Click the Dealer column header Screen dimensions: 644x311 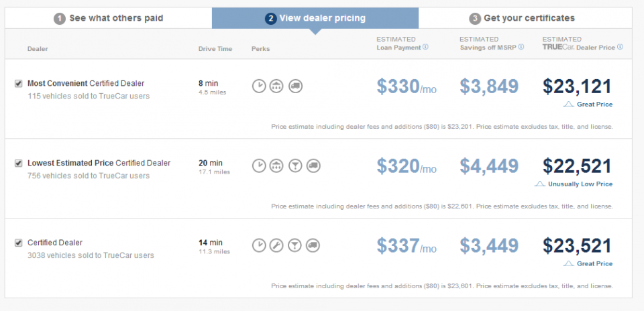point(38,49)
